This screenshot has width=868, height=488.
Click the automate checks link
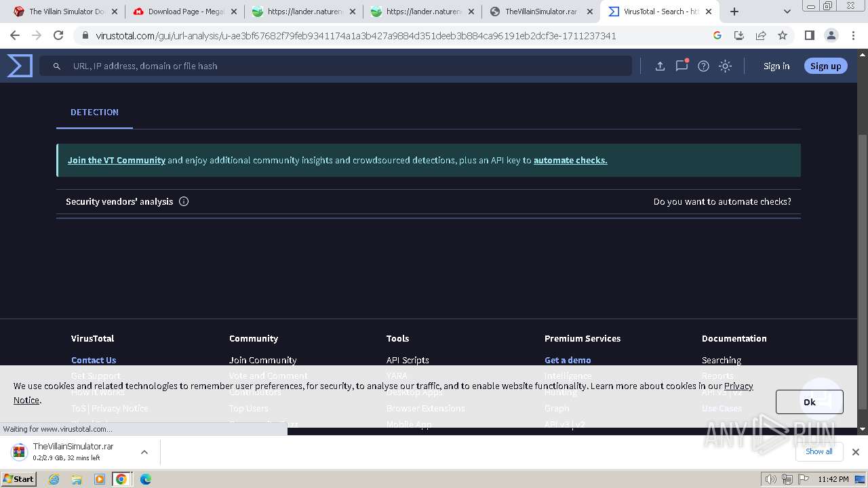coord(570,161)
